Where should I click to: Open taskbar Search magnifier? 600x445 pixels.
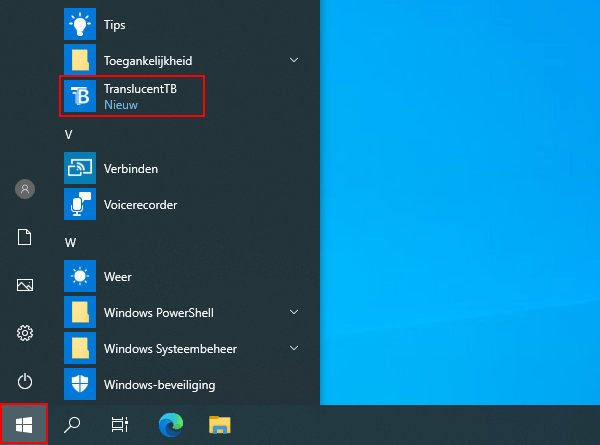[72, 425]
